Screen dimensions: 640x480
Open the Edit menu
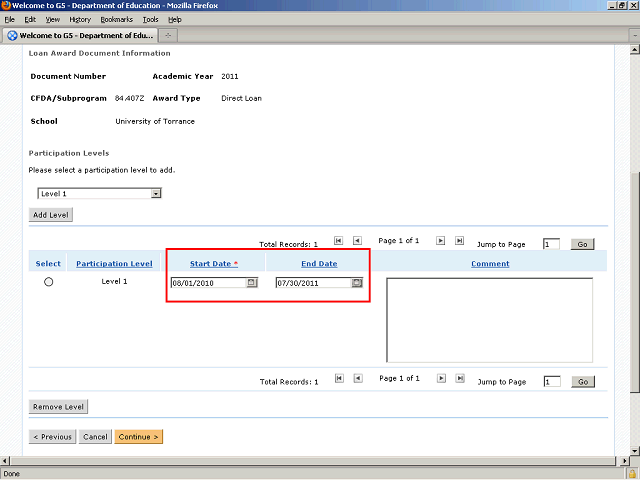pos(30,20)
